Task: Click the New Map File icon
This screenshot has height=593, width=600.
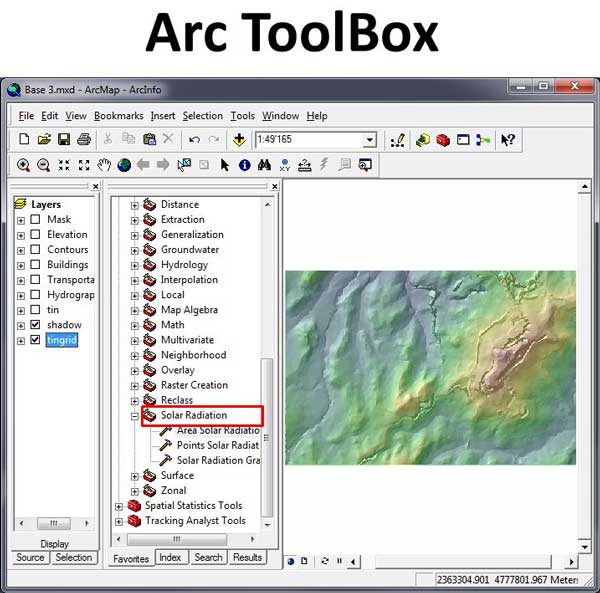Action: coord(24,139)
